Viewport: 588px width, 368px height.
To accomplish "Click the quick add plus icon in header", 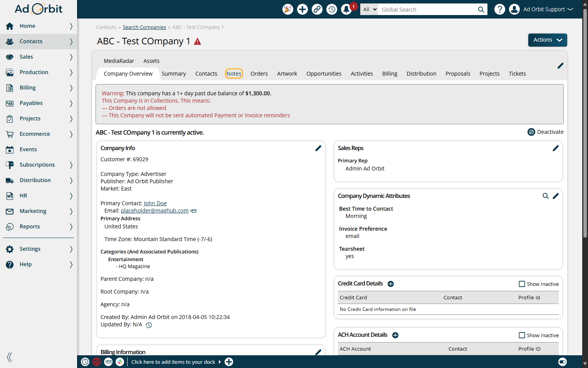I will click(x=302, y=9).
